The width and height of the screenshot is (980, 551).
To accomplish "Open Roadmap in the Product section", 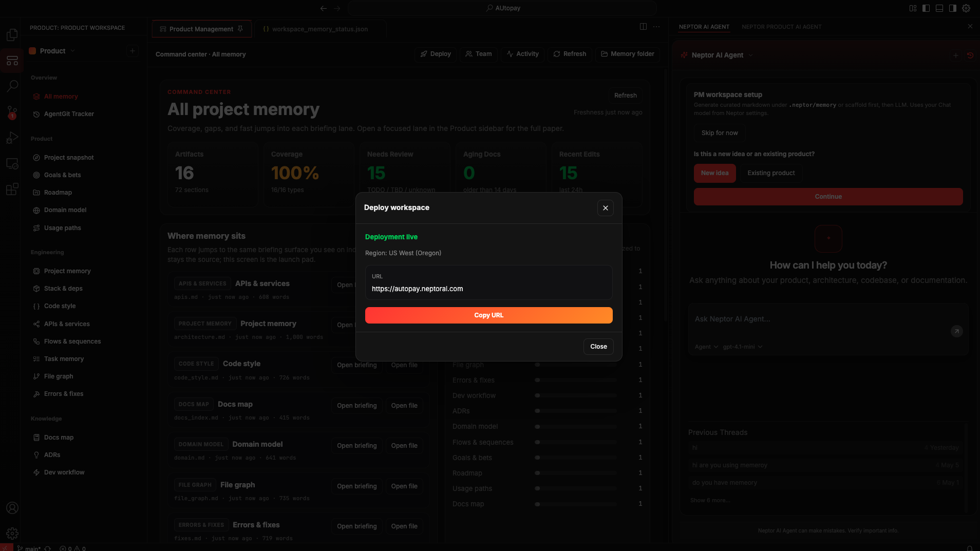I will pos(58,193).
